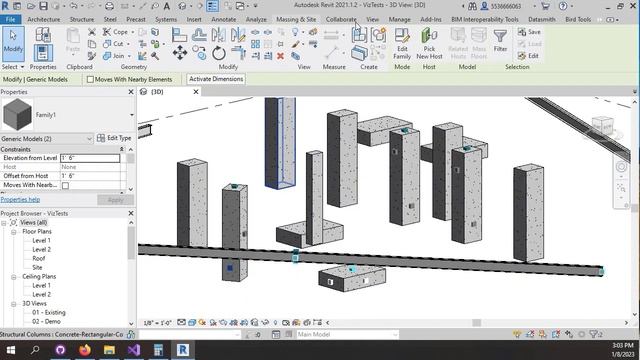Click the Array tool icon
The height and width of the screenshot is (360, 640).
click(255, 44)
